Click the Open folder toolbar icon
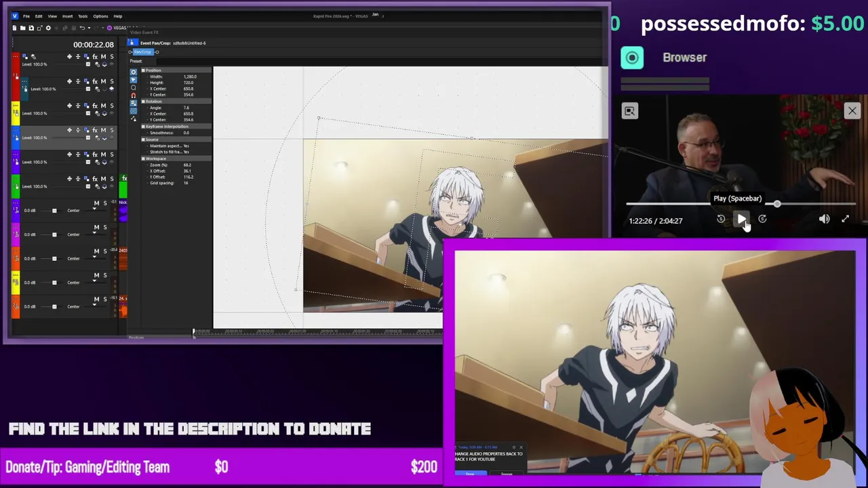Screen dimensions: 868x488 (x=22, y=28)
